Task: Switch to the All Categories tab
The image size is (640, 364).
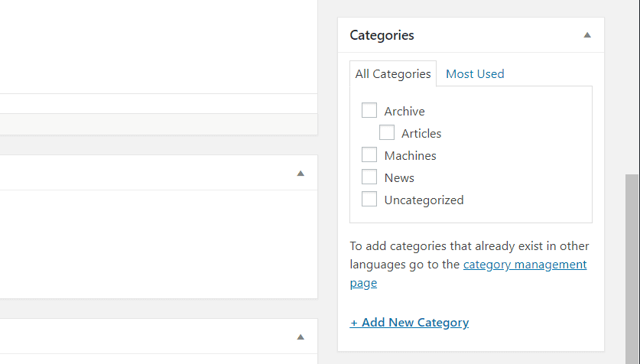Action: tap(393, 74)
